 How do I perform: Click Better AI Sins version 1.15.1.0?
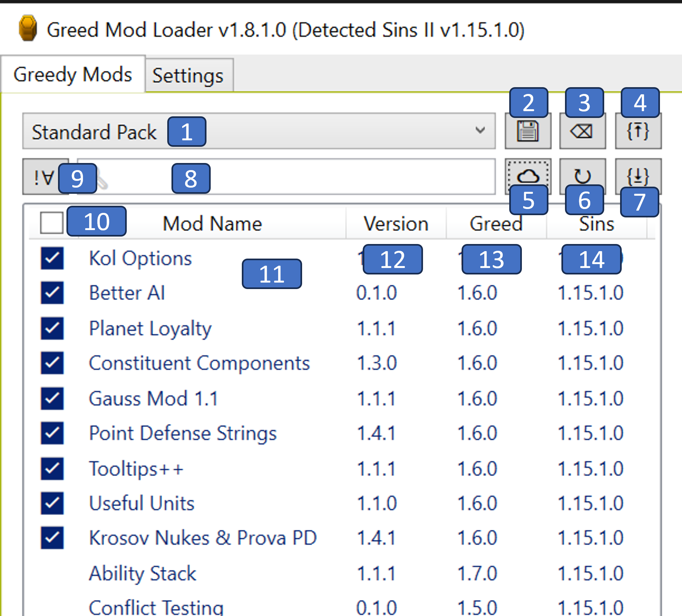(591, 293)
